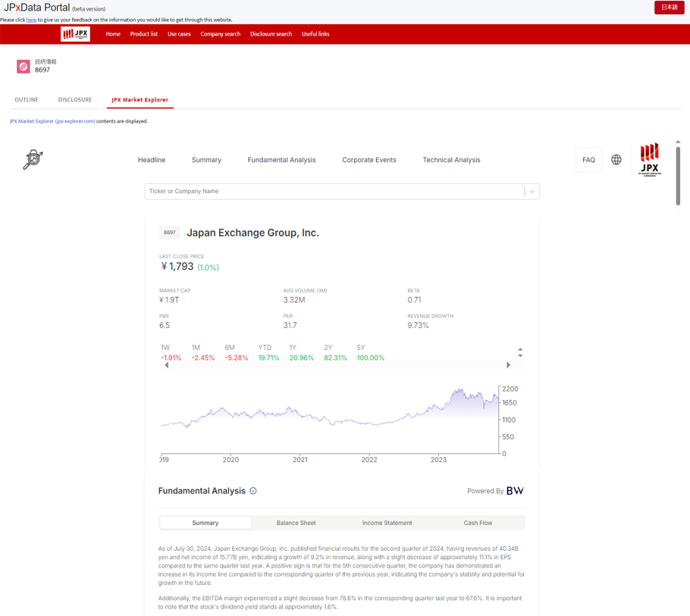Click the up arrow beside the period returns
The height and width of the screenshot is (616, 690).
click(520, 349)
